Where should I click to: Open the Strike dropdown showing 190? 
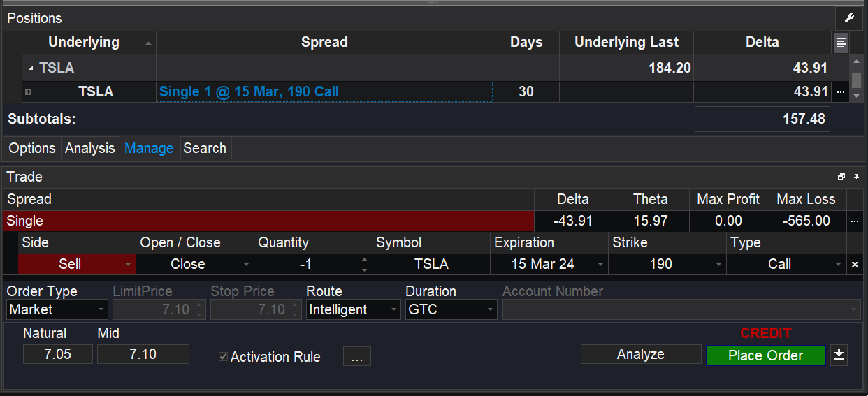[x=667, y=265]
